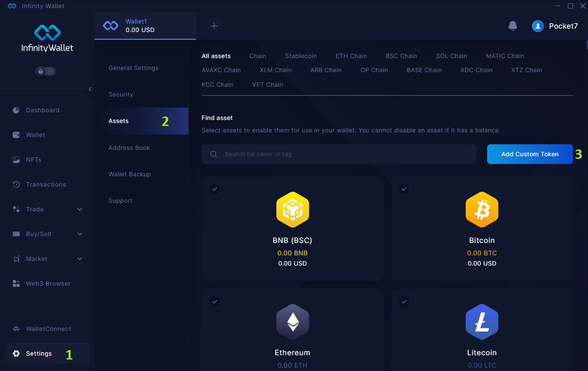Click the Wallet1 0.00 USD wallet tab
This screenshot has width=588, height=371.
(145, 26)
